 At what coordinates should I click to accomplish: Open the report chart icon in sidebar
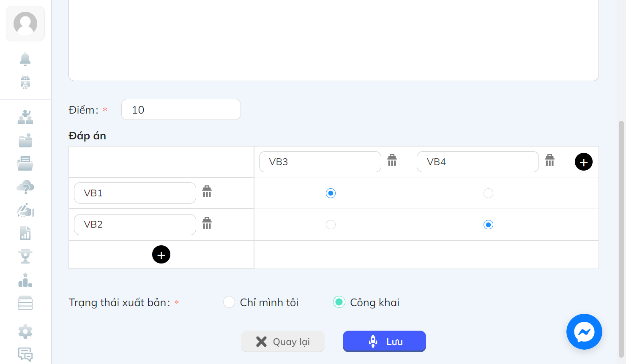click(25, 233)
